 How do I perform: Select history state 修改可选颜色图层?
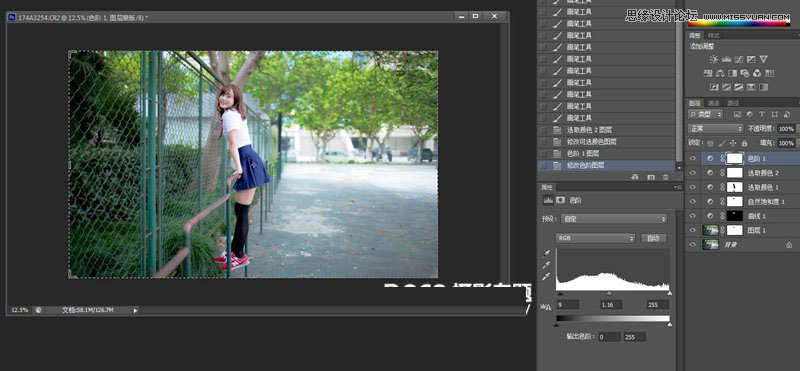pos(607,142)
